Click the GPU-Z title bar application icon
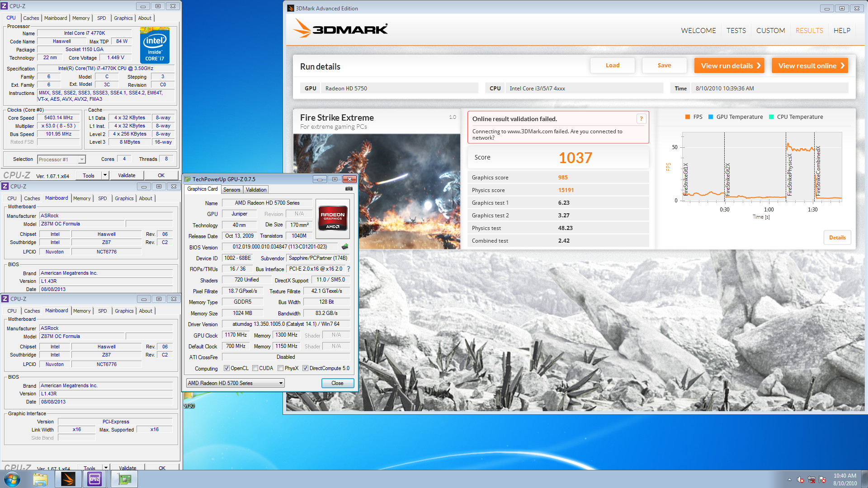Image resolution: width=868 pixels, height=488 pixels. [x=188, y=179]
